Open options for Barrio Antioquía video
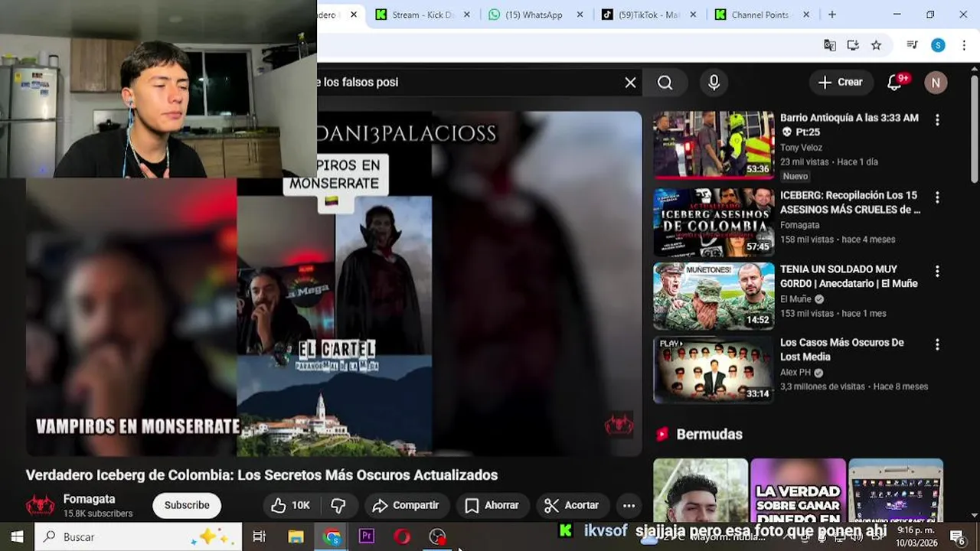This screenshot has height=551, width=980. point(937,120)
